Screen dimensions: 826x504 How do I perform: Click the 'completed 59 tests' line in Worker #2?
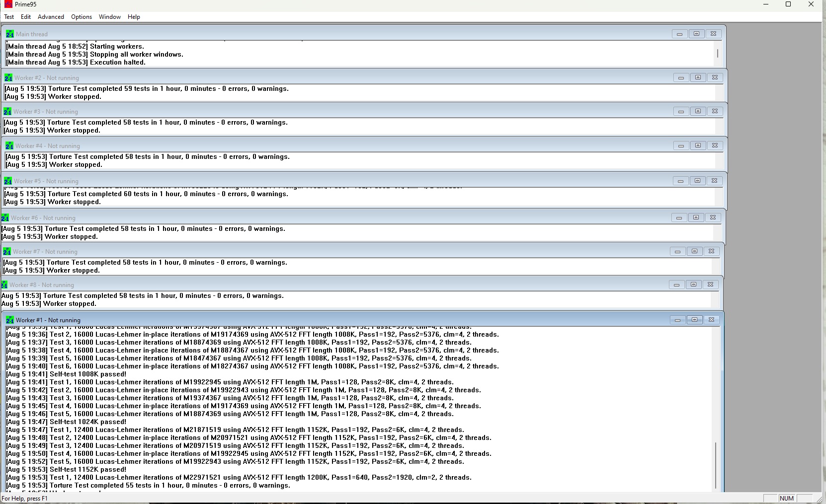147,88
